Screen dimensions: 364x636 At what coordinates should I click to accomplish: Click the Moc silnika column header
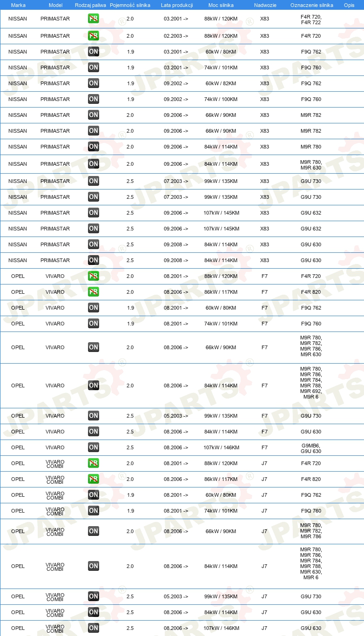click(x=221, y=5)
